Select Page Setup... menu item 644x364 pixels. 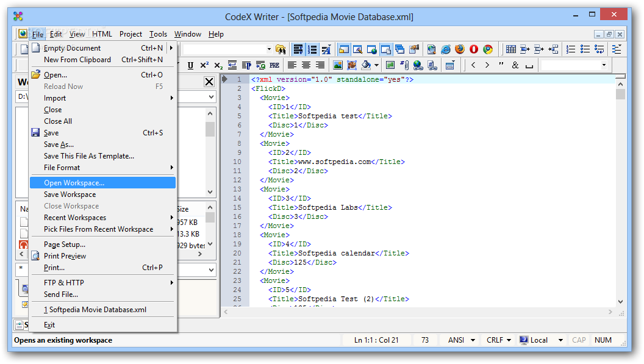(102, 244)
